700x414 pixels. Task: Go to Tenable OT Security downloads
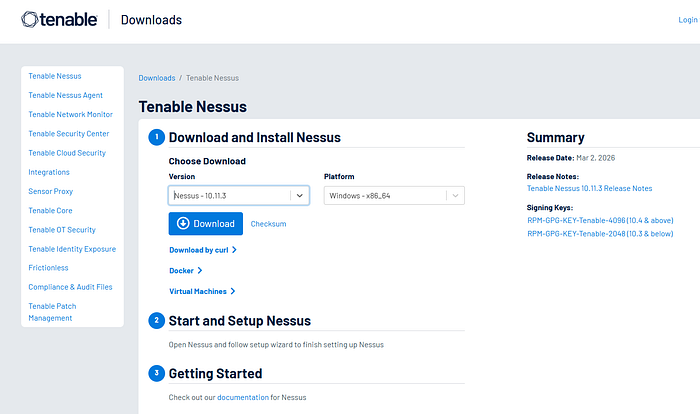[62, 230]
